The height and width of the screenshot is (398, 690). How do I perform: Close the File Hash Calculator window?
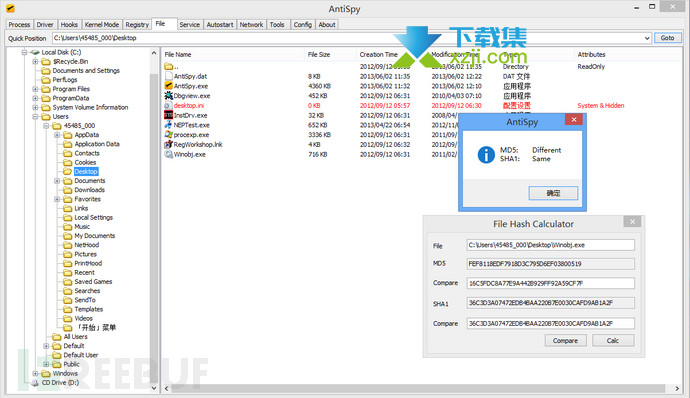click(x=632, y=221)
